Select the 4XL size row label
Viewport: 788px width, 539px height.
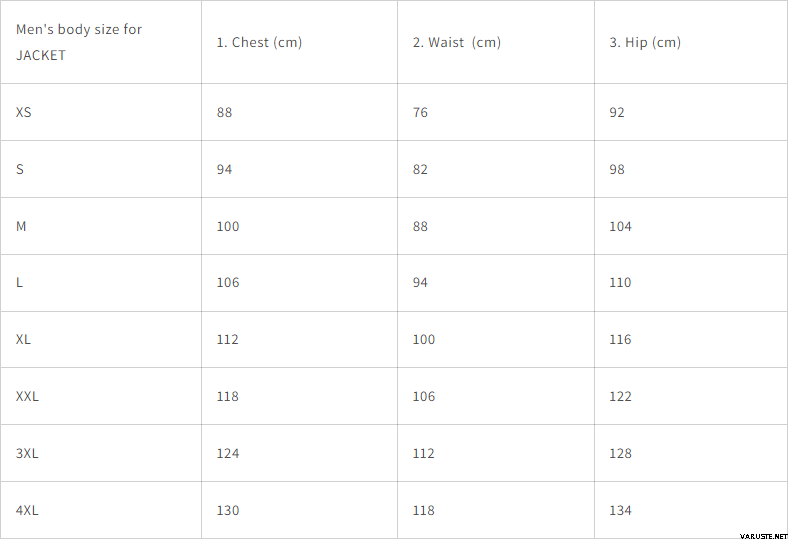tap(28, 510)
